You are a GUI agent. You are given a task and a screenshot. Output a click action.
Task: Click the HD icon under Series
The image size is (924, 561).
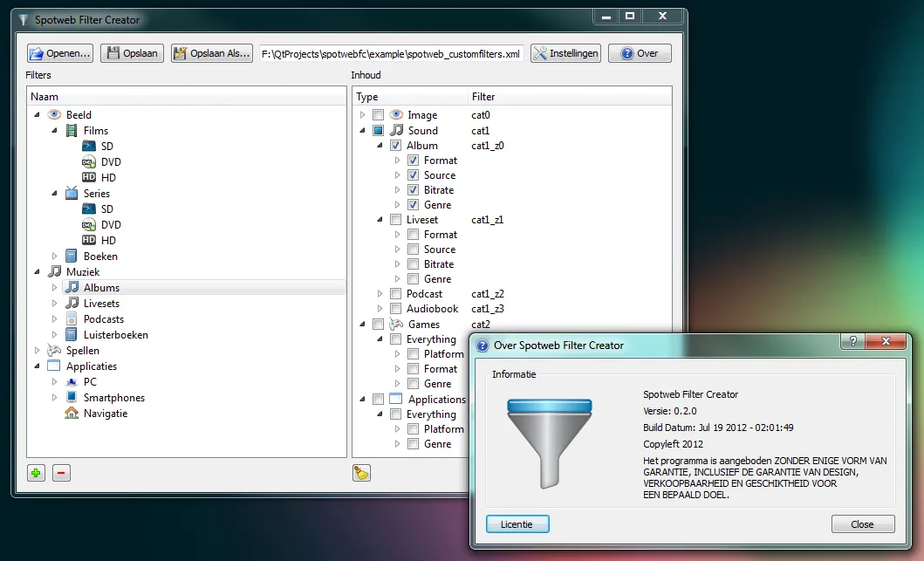pyautogui.click(x=87, y=240)
